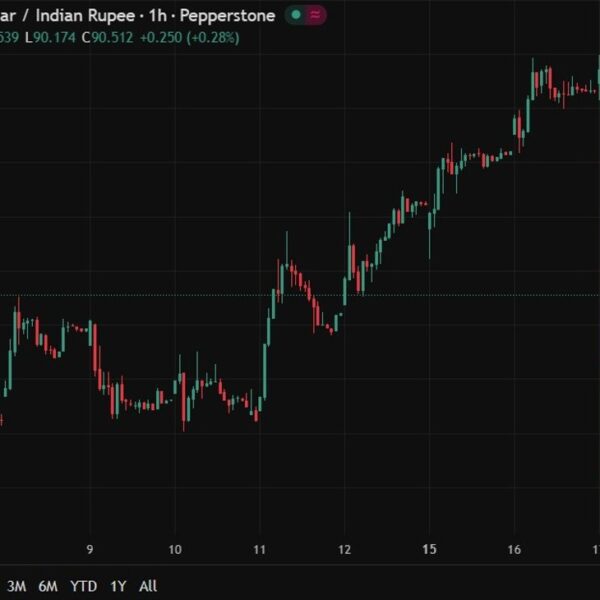Click the low value L90.174
Viewport: 600px width, 600px height.
[50, 38]
